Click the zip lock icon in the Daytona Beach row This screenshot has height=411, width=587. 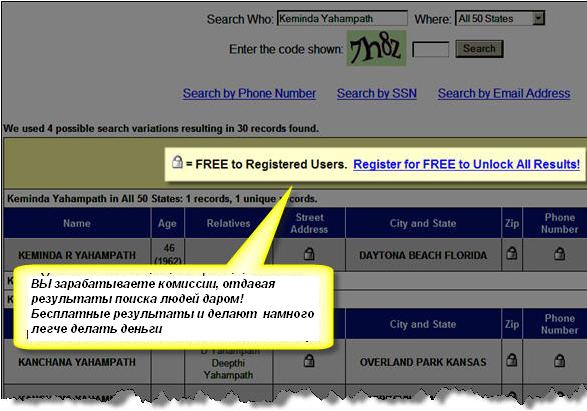point(512,253)
